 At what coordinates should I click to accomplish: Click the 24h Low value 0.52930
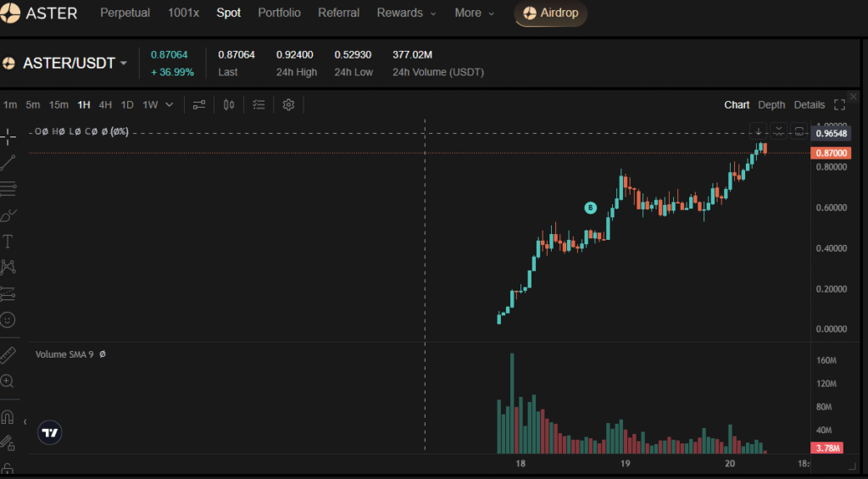353,55
